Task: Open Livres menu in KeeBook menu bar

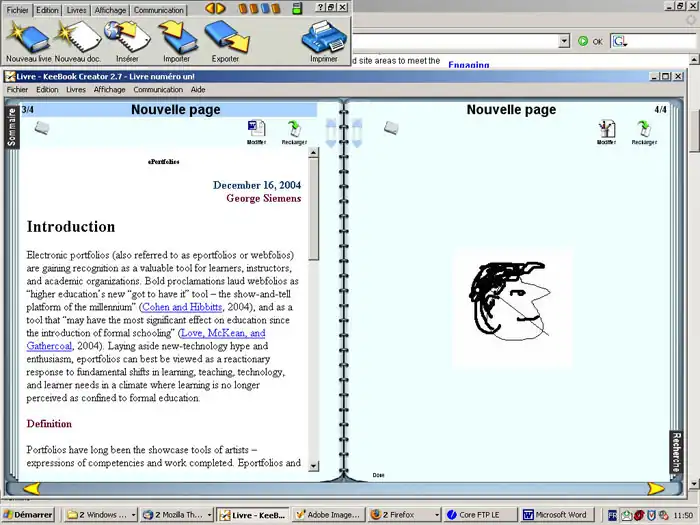Action: (x=76, y=90)
